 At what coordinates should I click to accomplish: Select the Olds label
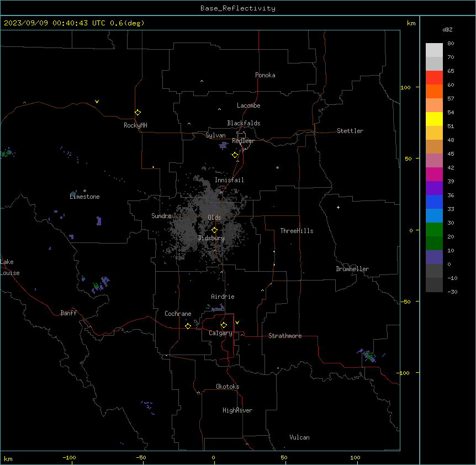click(x=214, y=218)
